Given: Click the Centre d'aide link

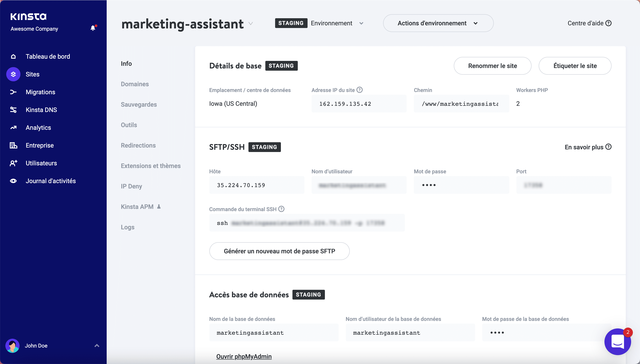Looking at the screenshot, I should pos(589,23).
